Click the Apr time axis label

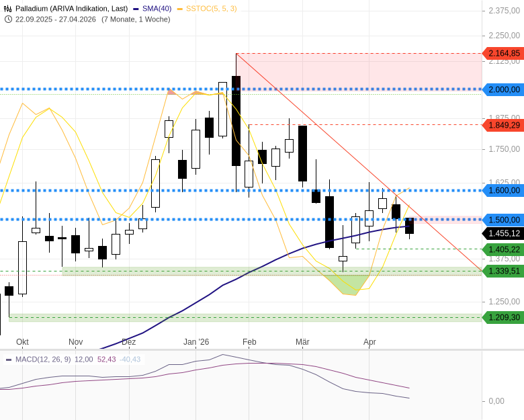pyautogui.click(x=369, y=342)
